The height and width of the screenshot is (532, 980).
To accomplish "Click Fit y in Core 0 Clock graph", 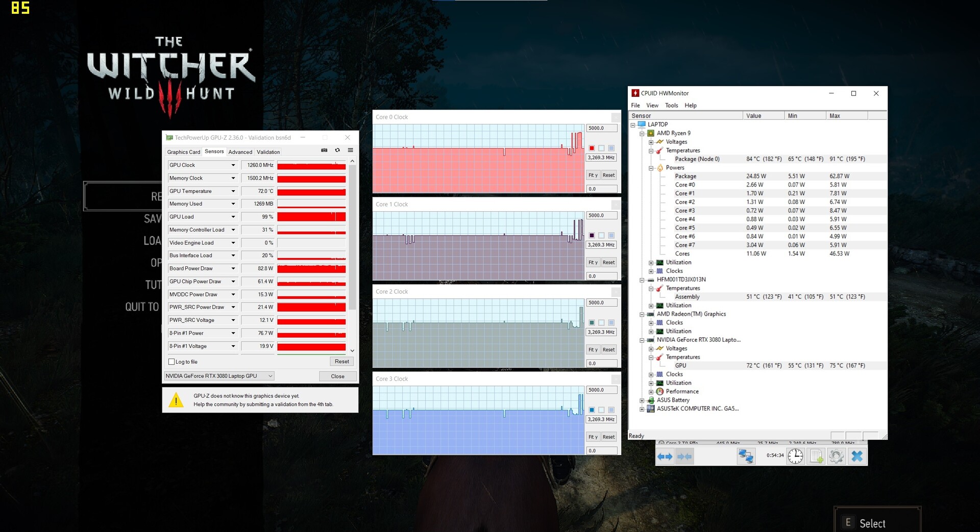I will [593, 175].
